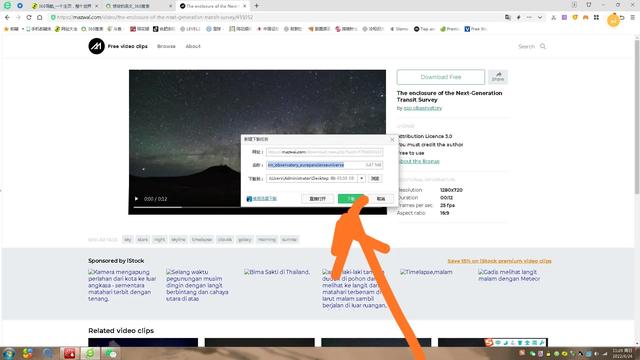Switch to the first 360 navigation tab
The image size is (640, 360).
[64, 6]
